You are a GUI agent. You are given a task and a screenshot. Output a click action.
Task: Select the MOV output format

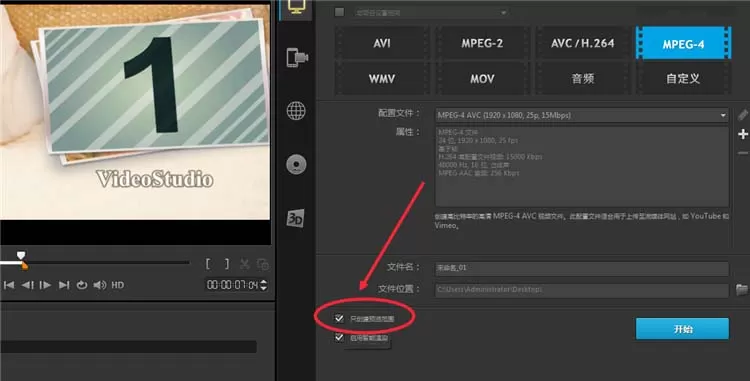point(482,78)
